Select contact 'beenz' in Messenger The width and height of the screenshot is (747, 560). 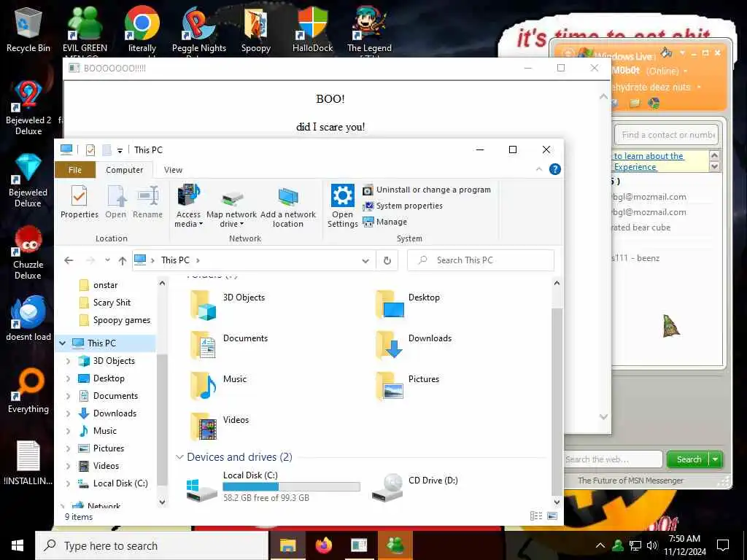point(636,258)
